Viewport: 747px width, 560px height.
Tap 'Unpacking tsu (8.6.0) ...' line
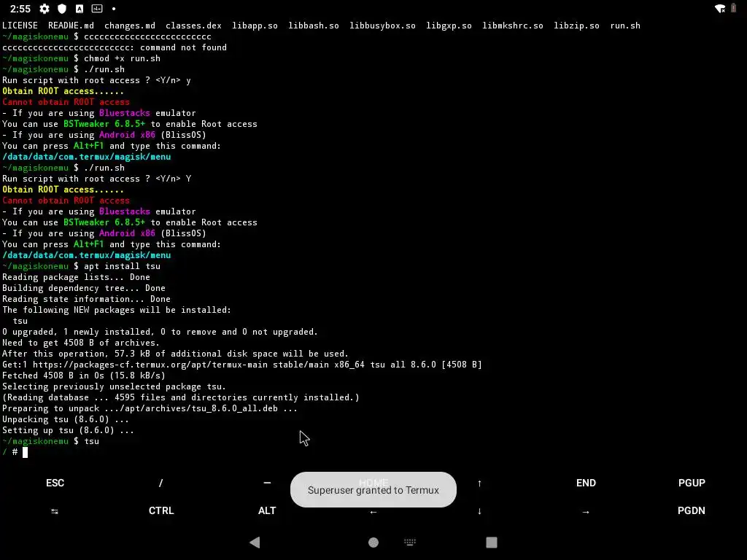(66, 419)
